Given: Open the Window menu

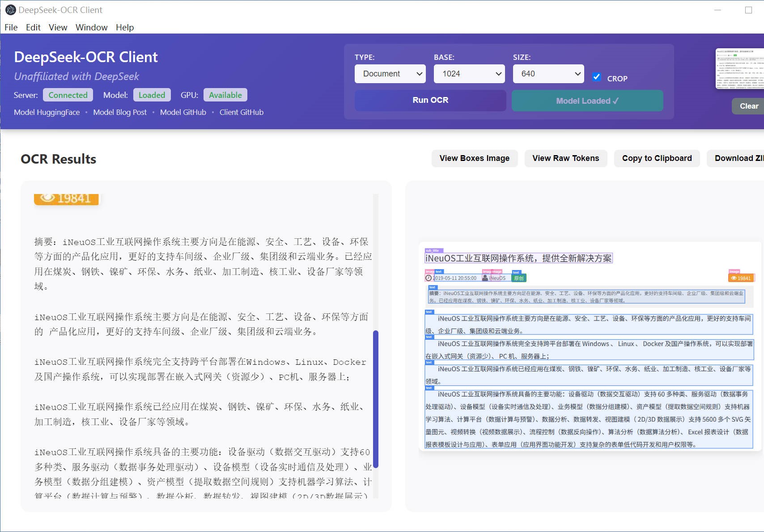Looking at the screenshot, I should click(91, 27).
